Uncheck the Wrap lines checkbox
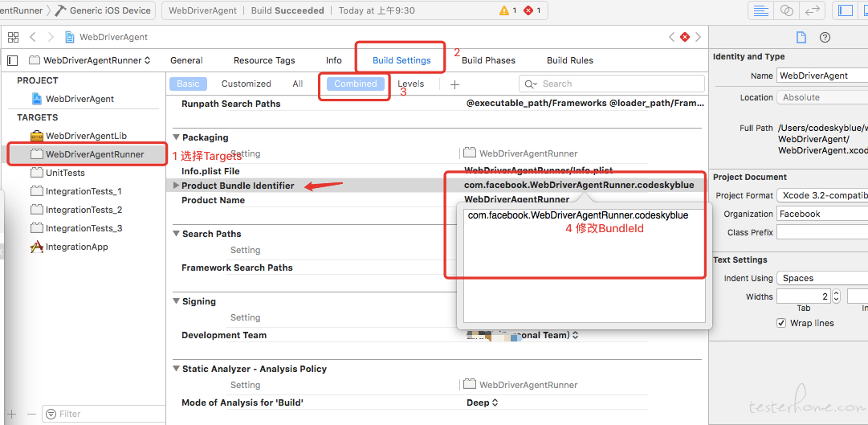The width and height of the screenshot is (868, 425). [x=781, y=323]
